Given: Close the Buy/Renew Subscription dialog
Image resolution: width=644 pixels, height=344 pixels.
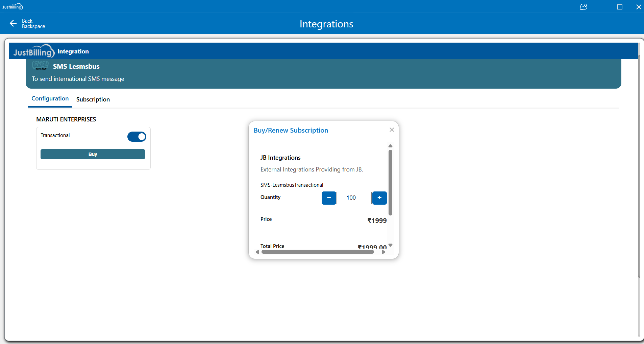Looking at the screenshot, I should (392, 130).
